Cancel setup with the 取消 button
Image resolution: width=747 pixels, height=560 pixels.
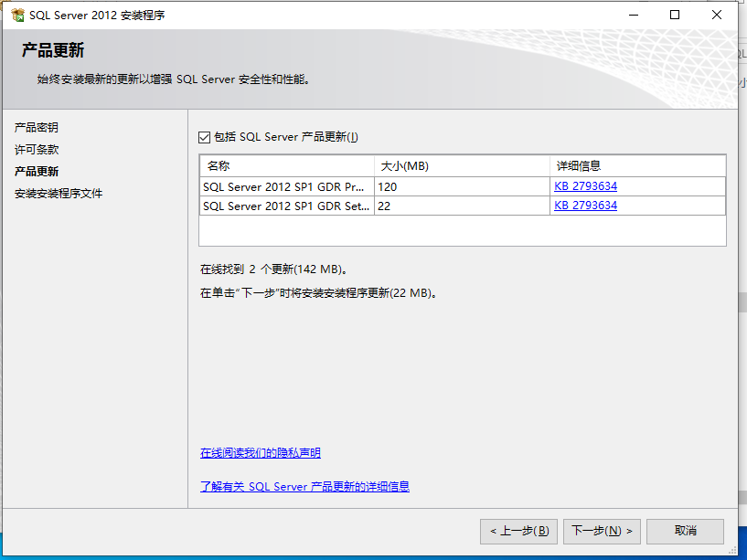(x=685, y=531)
